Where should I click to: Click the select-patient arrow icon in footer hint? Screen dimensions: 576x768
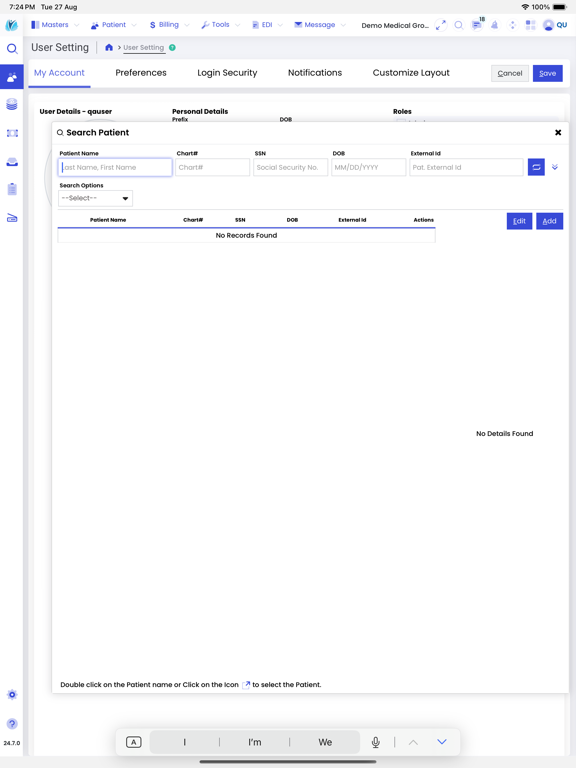click(x=246, y=685)
